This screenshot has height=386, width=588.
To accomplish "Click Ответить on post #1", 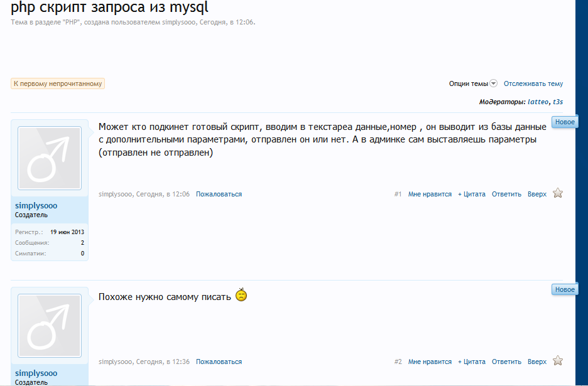I will pos(506,194).
